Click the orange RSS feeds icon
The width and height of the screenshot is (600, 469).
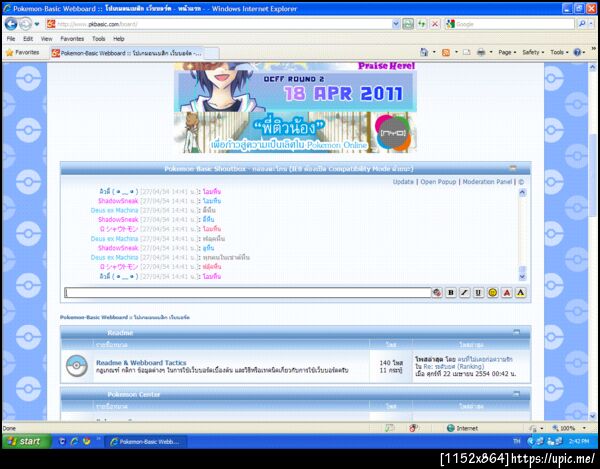point(446,52)
